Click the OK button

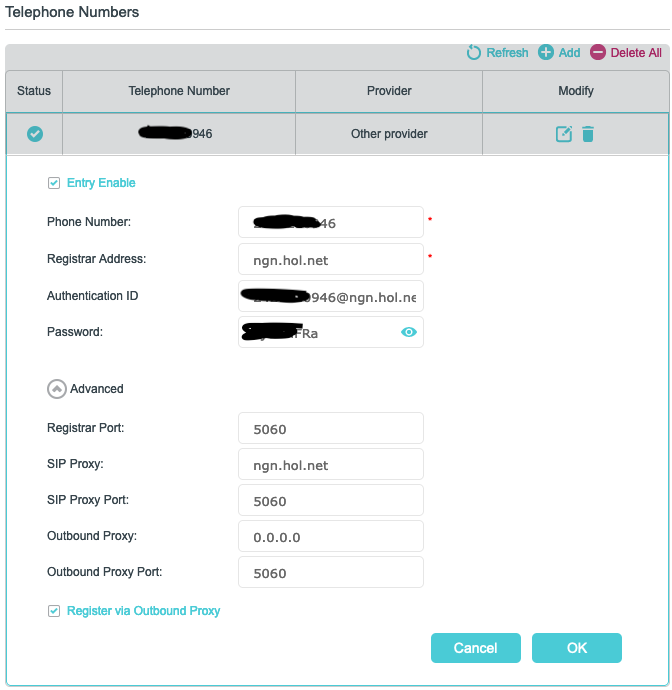point(577,648)
